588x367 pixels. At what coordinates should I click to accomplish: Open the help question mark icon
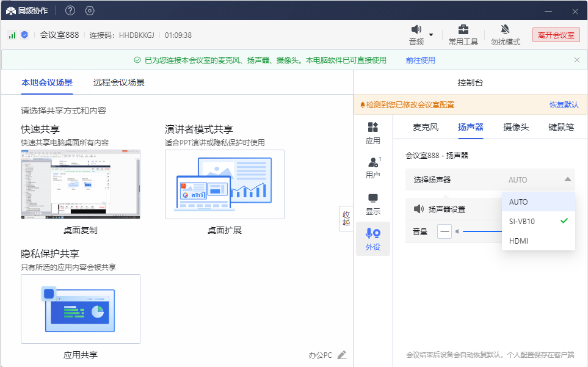tap(70, 10)
